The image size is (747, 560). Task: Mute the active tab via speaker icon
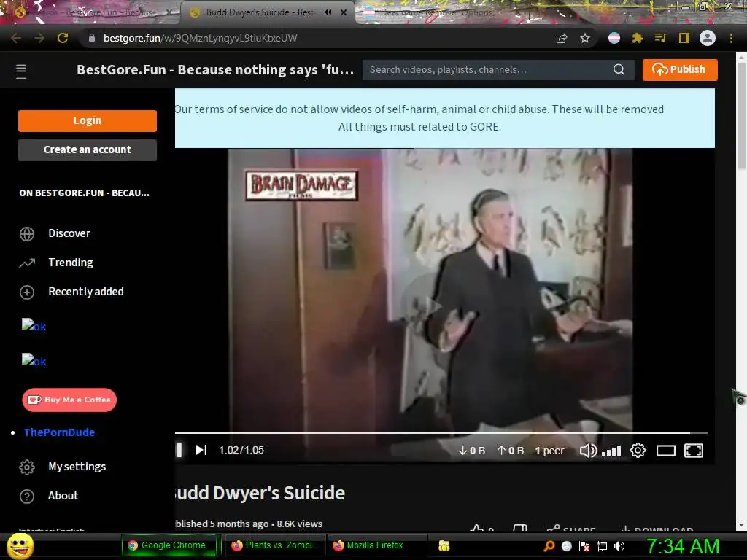(328, 12)
